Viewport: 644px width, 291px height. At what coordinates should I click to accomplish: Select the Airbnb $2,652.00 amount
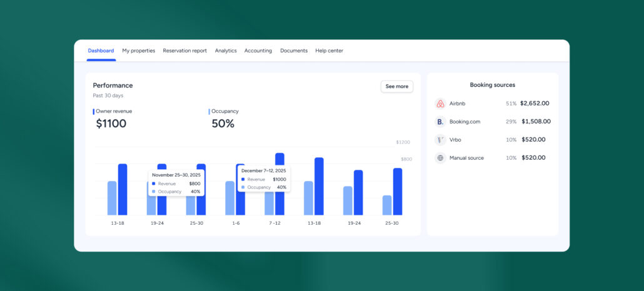click(535, 104)
